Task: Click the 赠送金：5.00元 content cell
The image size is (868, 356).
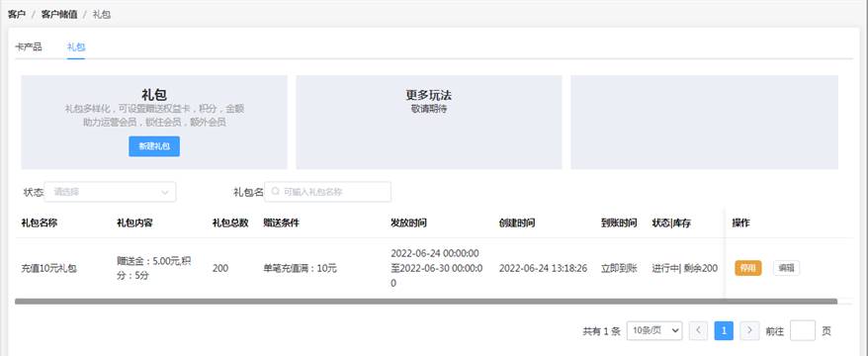Action: (153, 268)
